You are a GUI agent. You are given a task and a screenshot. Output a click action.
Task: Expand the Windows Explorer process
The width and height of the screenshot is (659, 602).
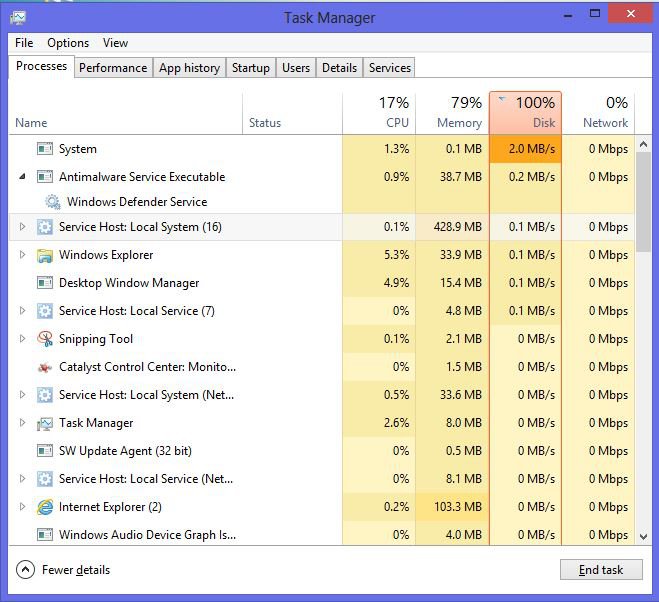tap(22, 255)
